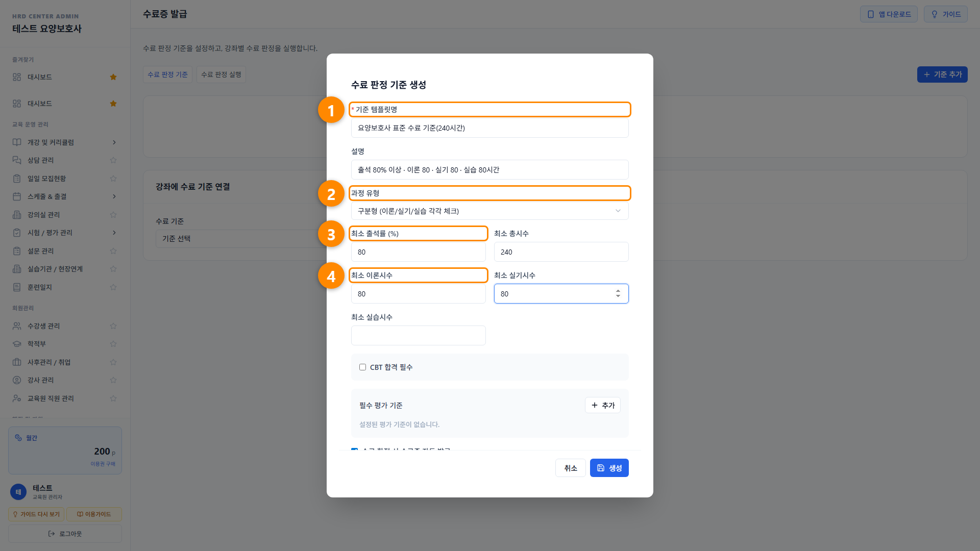Toggle favorite star for 교육원 직원 관리

[113, 398]
